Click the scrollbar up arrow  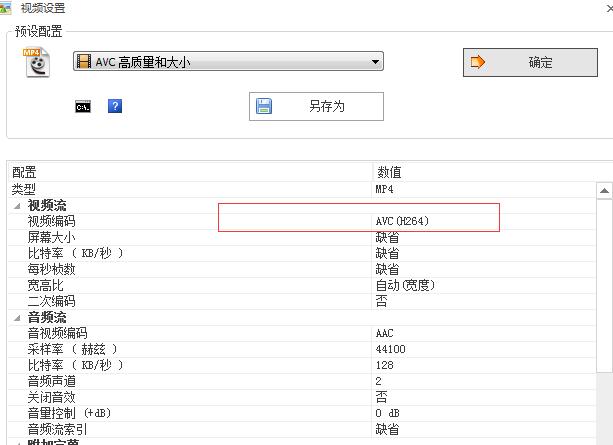(x=604, y=190)
